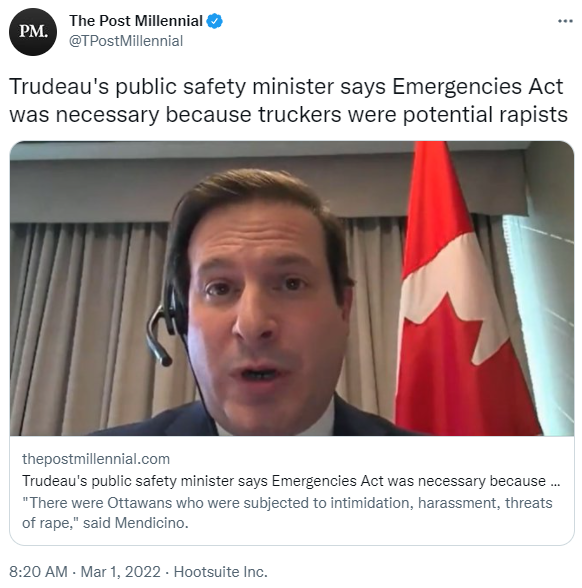This screenshot has width=582, height=588.
Task: Open The Post Millennial profile avatar
Action: coord(33,32)
